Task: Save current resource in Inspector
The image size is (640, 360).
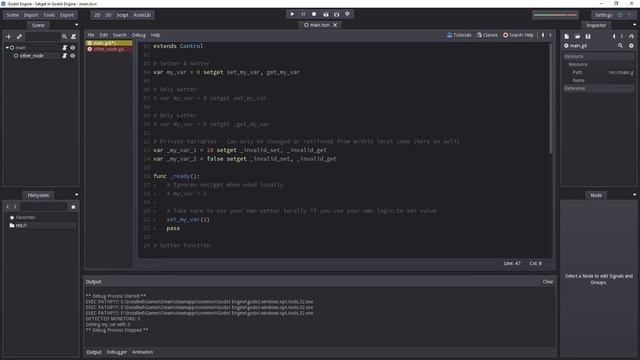Action: (x=588, y=36)
